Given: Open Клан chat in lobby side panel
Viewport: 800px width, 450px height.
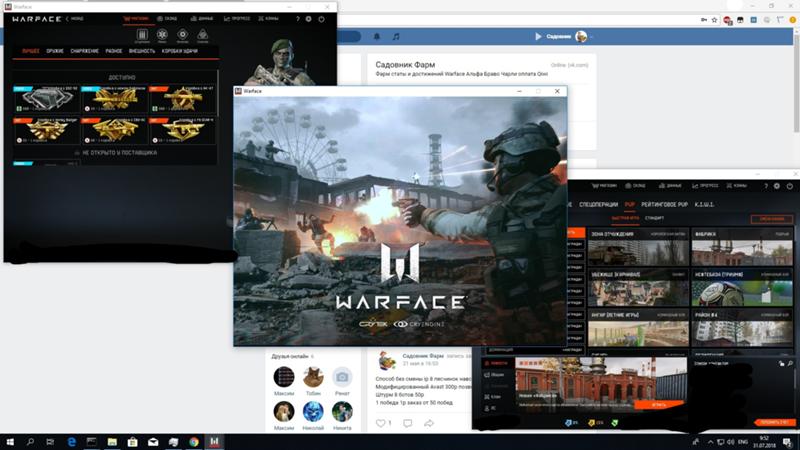Looking at the screenshot, I should click(x=492, y=396).
